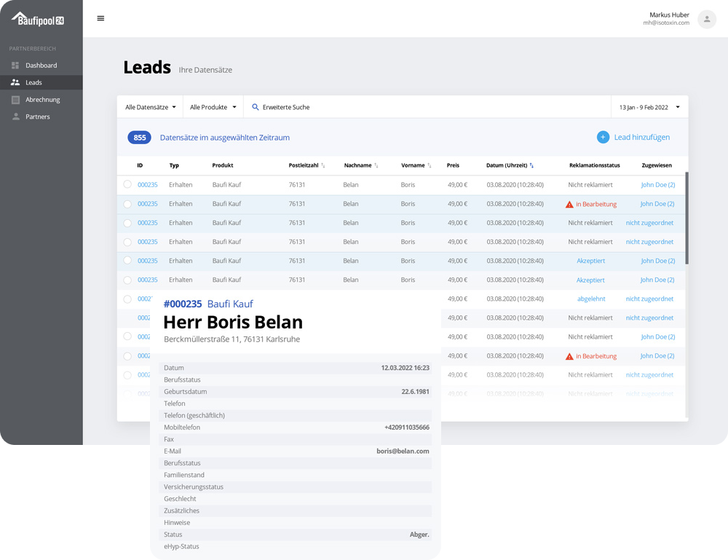Click the warning triangle in the topmost 'in Bearbeitung' row

click(x=569, y=205)
